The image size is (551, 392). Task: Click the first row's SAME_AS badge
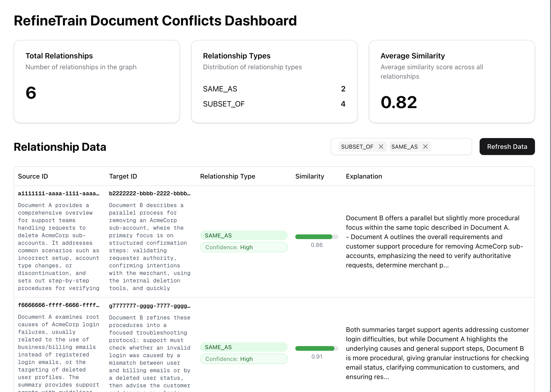244,235
